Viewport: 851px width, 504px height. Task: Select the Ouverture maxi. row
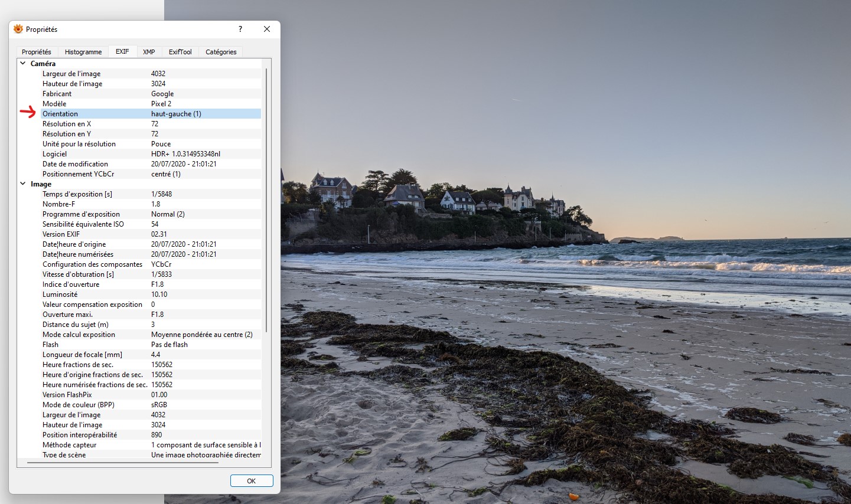coord(151,315)
